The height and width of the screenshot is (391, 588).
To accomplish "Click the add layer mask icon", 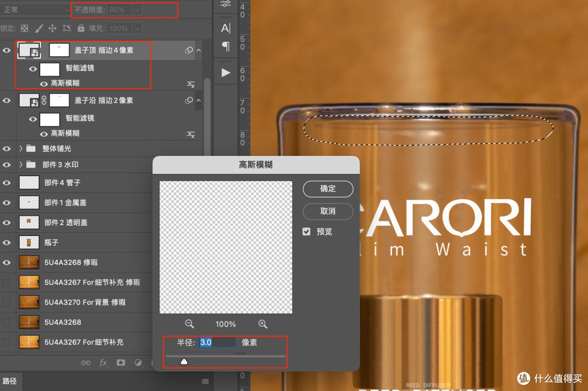I will point(121,363).
